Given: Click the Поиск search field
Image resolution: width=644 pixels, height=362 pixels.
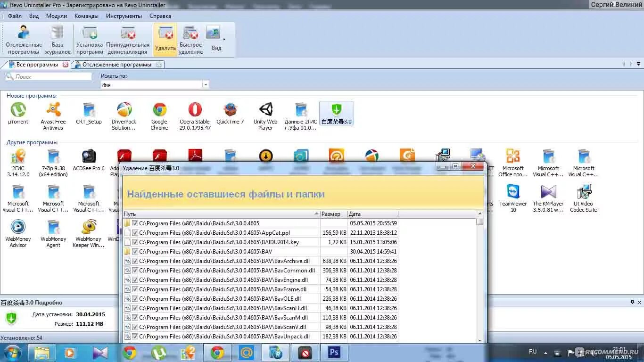Looking at the screenshot, I should (49, 76).
